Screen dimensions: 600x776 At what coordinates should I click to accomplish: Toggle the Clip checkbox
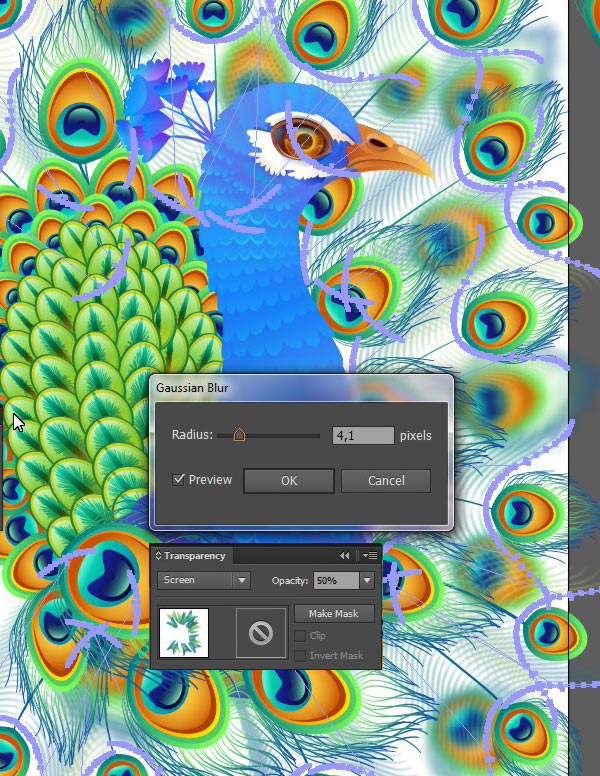300,635
